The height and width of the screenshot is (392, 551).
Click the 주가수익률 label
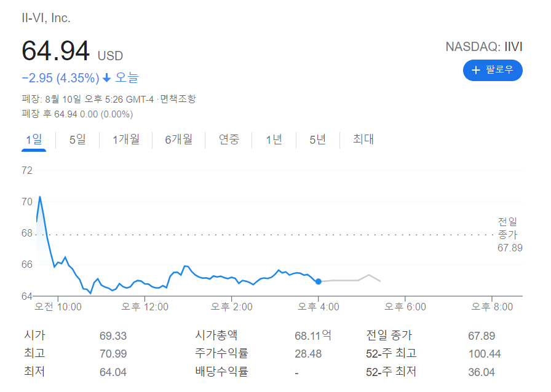pyautogui.click(x=221, y=353)
